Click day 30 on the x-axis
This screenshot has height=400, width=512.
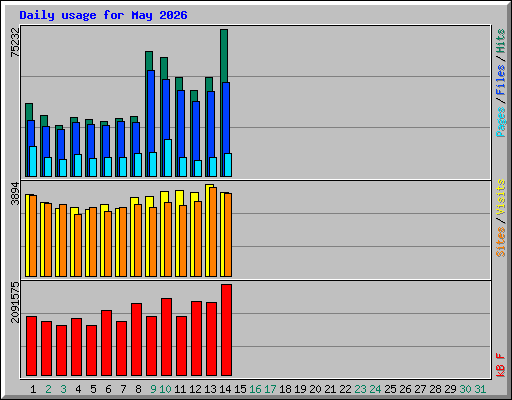pos(465,389)
